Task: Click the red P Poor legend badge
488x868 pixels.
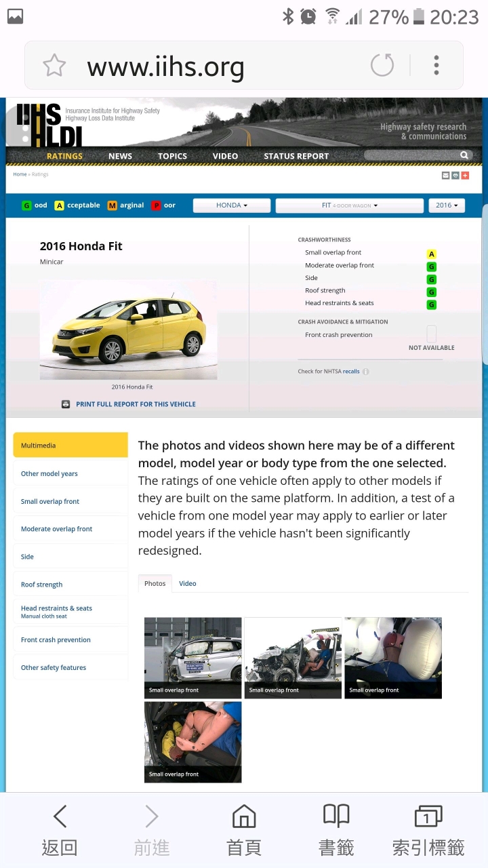Action: point(156,205)
